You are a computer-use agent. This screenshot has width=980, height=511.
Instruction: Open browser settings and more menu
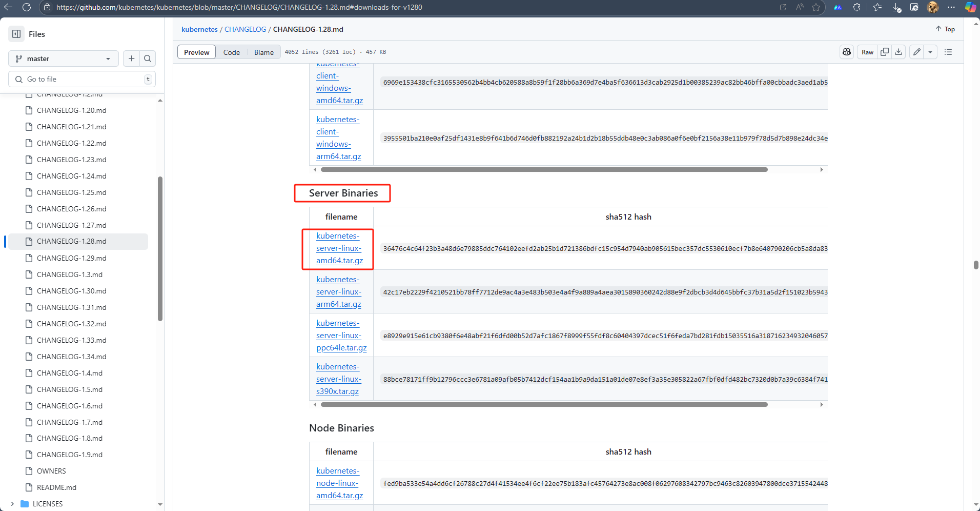(951, 7)
